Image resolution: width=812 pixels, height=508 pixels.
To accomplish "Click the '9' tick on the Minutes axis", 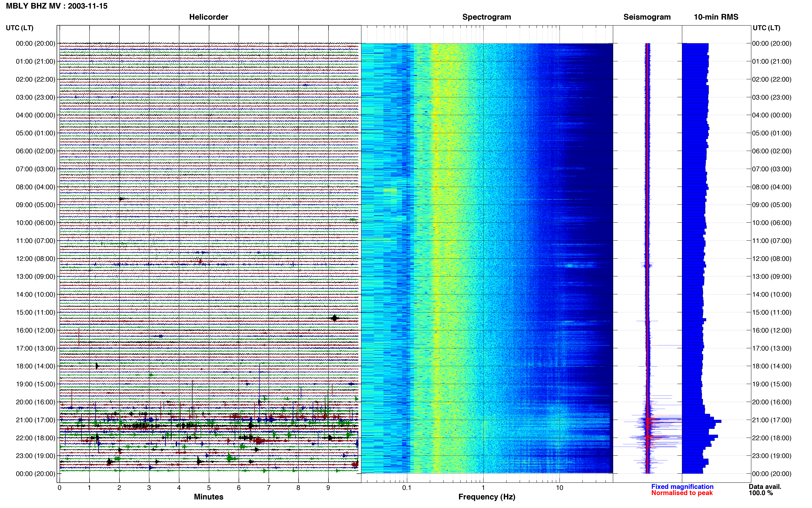I will (328, 488).
